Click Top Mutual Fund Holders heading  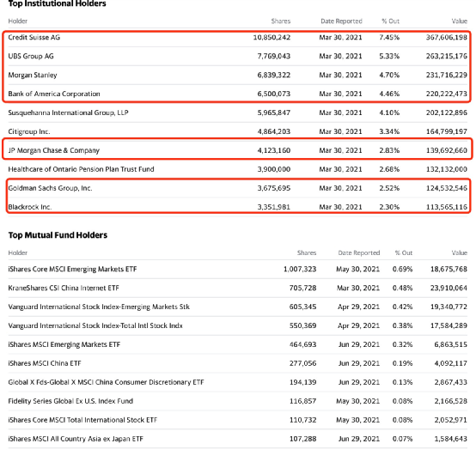(58, 235)
